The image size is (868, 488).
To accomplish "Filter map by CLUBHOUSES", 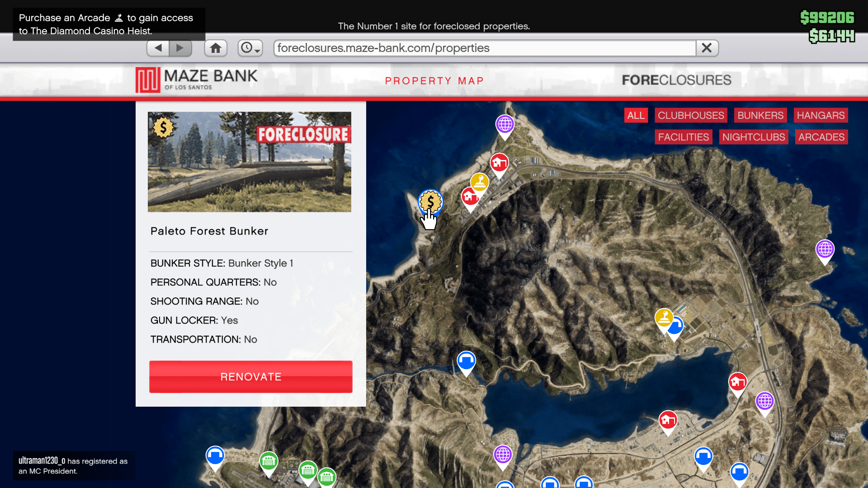I will [x=690, y=115].
